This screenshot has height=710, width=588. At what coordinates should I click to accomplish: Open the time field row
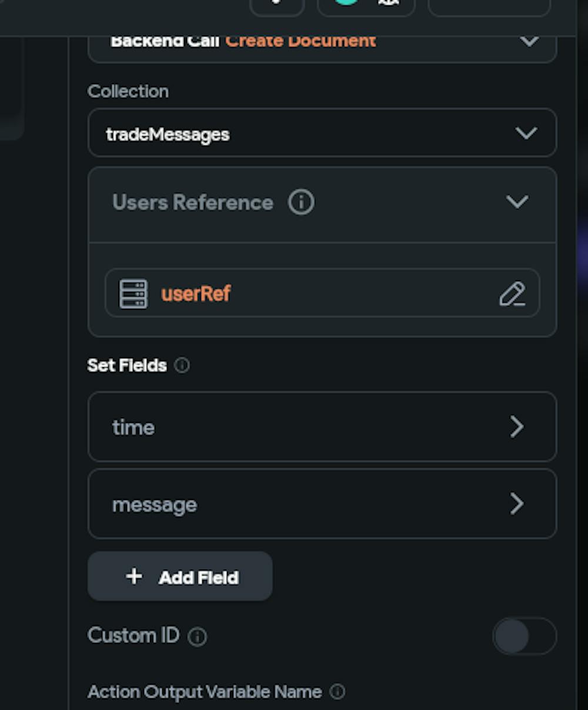click(x=294, y=427)
